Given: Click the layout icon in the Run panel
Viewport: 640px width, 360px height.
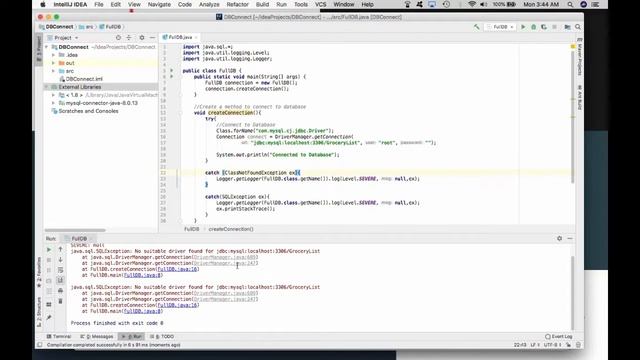Looking at the screenshot, I should (49, 304).
